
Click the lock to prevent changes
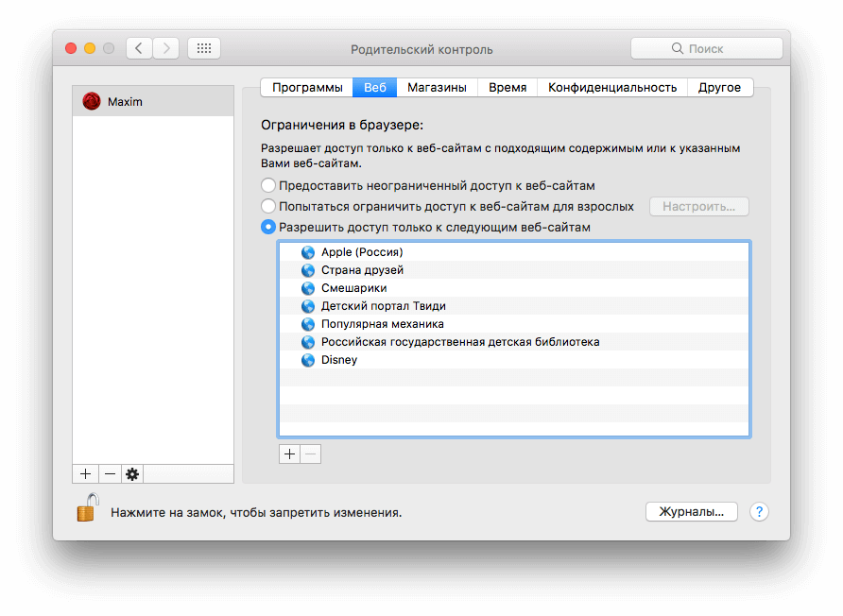point(88,508)
